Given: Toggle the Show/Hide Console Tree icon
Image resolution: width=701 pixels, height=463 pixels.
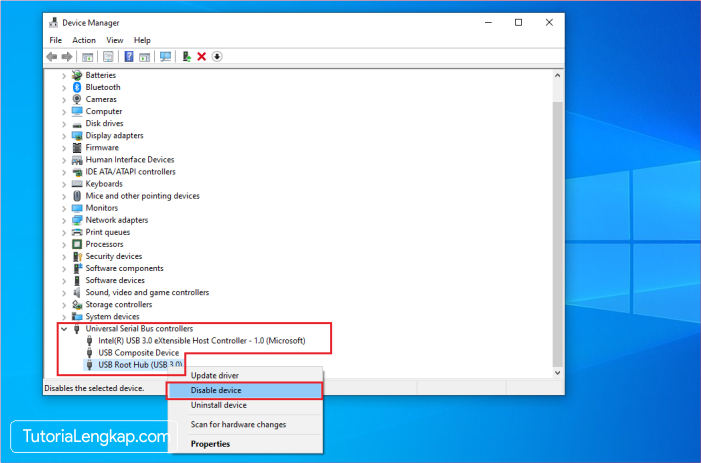Looking at the screenshot, I should point(88,57).
